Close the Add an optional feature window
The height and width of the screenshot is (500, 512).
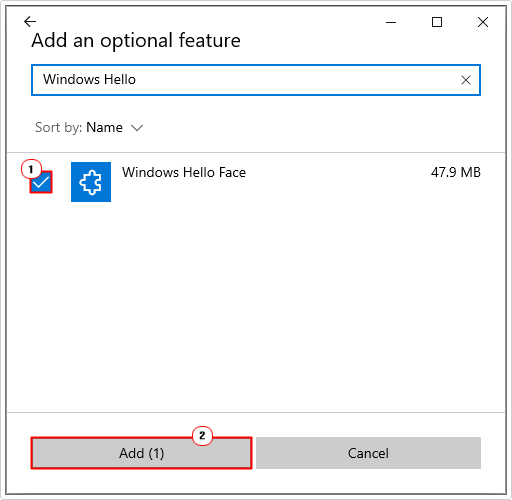point(483,22)
